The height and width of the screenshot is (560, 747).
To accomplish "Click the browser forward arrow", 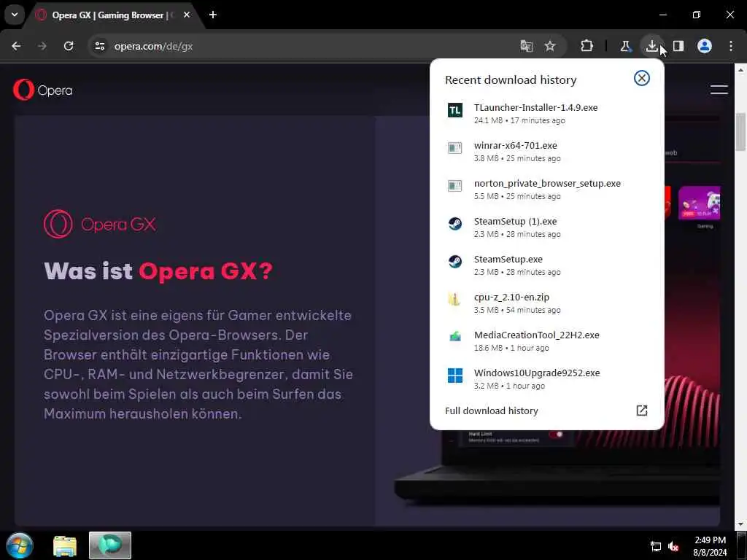I will click(42, 46).
